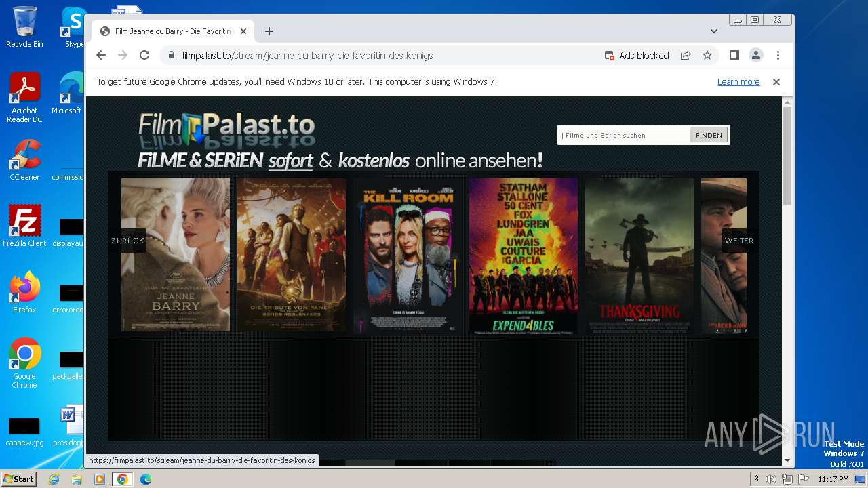Select the Film Jeanne du Barry tab
The height and width of the screenshot is (488, 868).
(x=173, y=31)
